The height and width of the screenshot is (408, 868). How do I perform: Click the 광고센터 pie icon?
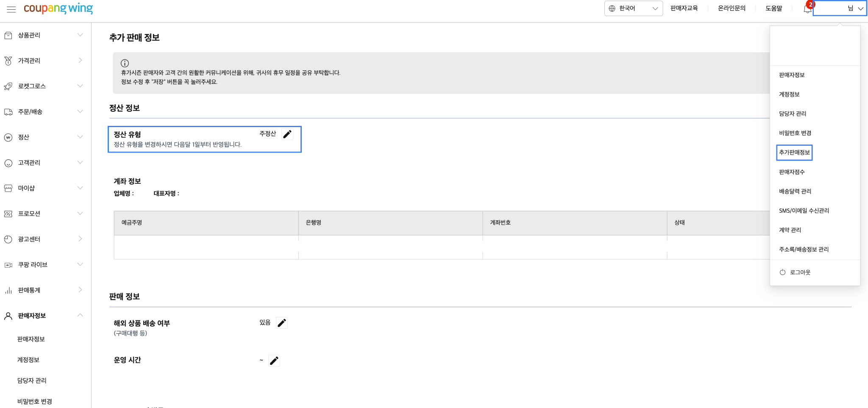(8, 239)
